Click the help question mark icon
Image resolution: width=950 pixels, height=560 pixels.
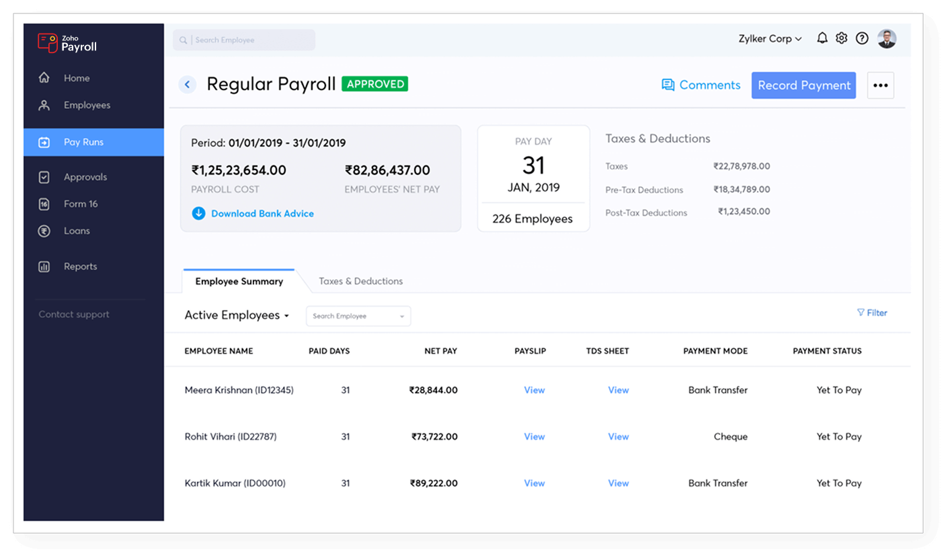(862, 38)
